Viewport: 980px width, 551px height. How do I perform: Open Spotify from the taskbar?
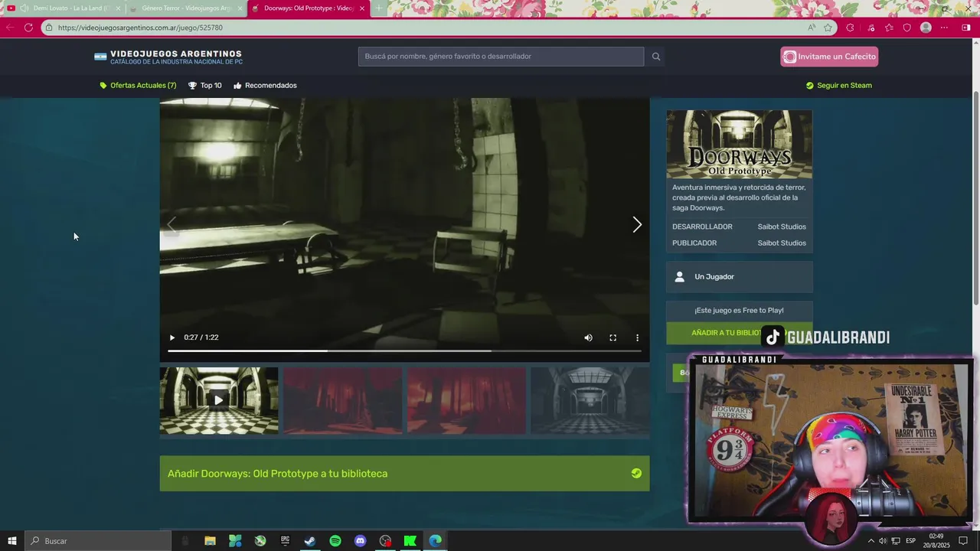pos(335,541)
